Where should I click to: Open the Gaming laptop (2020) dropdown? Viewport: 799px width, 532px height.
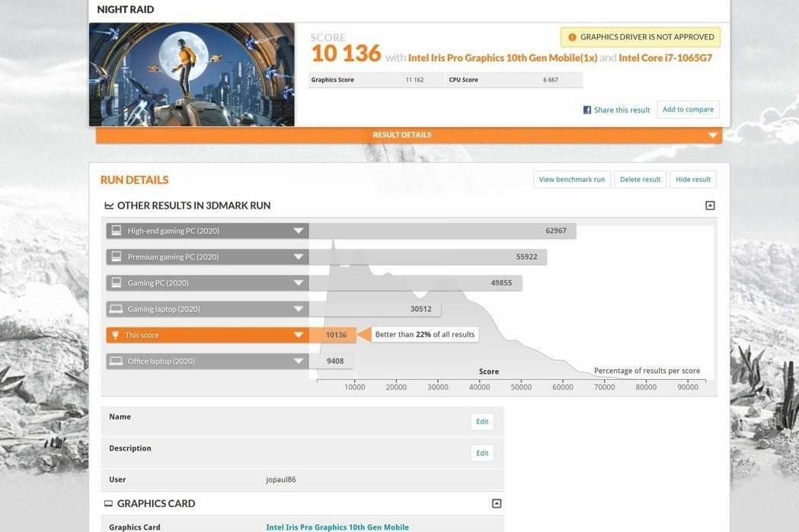299,309
